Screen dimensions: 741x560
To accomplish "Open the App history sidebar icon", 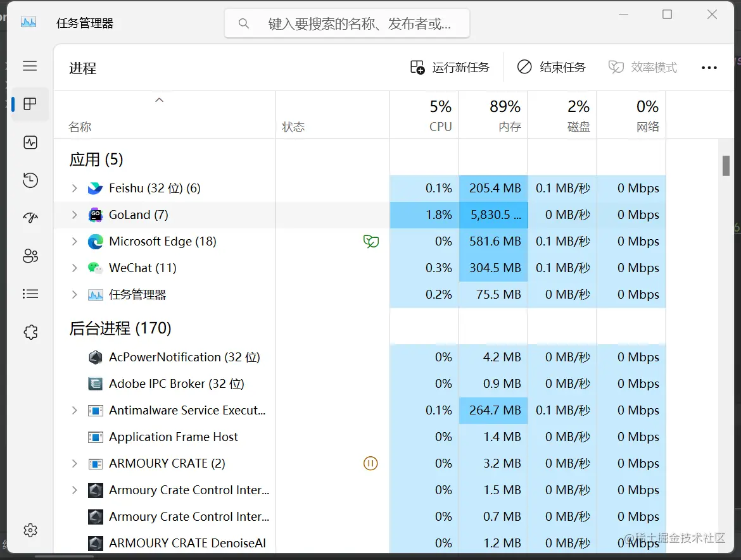I will pos(30,180).
